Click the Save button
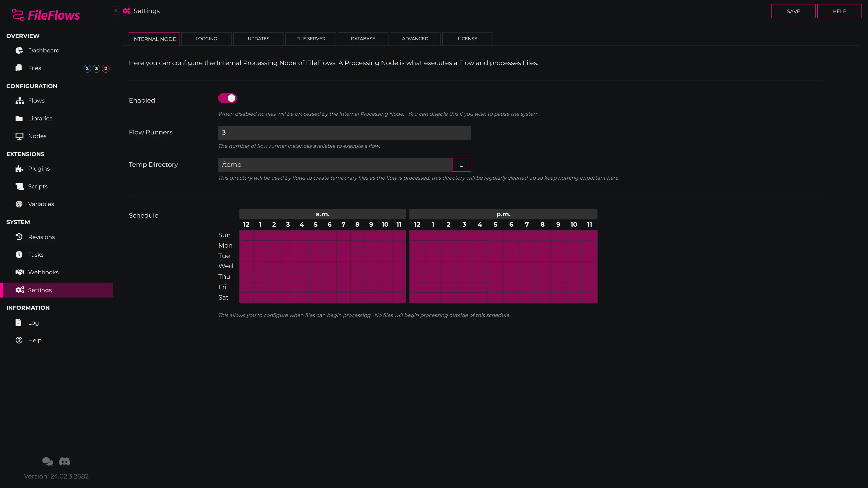 (793, 11)
